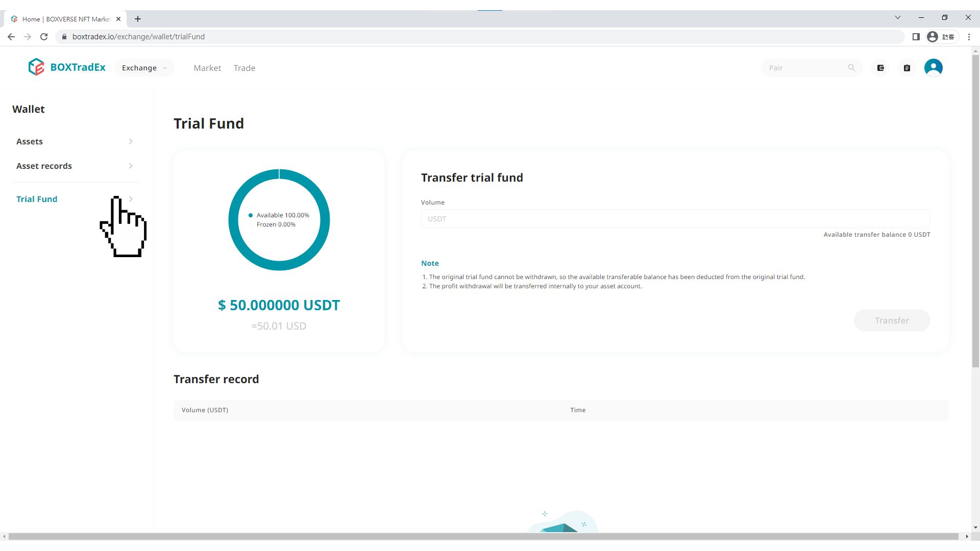This screenshot has height=551, width=980.
Task: Open the wallet icon in header
Action: coord(880,68)
